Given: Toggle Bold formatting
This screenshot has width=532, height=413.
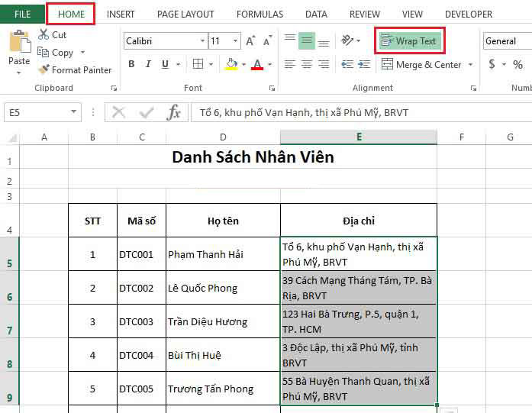Looking at the screenshot, I should coord(131,65).
